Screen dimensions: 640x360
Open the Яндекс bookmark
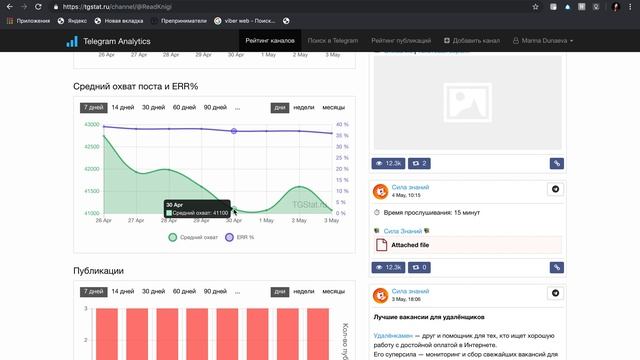click(72, 21)
